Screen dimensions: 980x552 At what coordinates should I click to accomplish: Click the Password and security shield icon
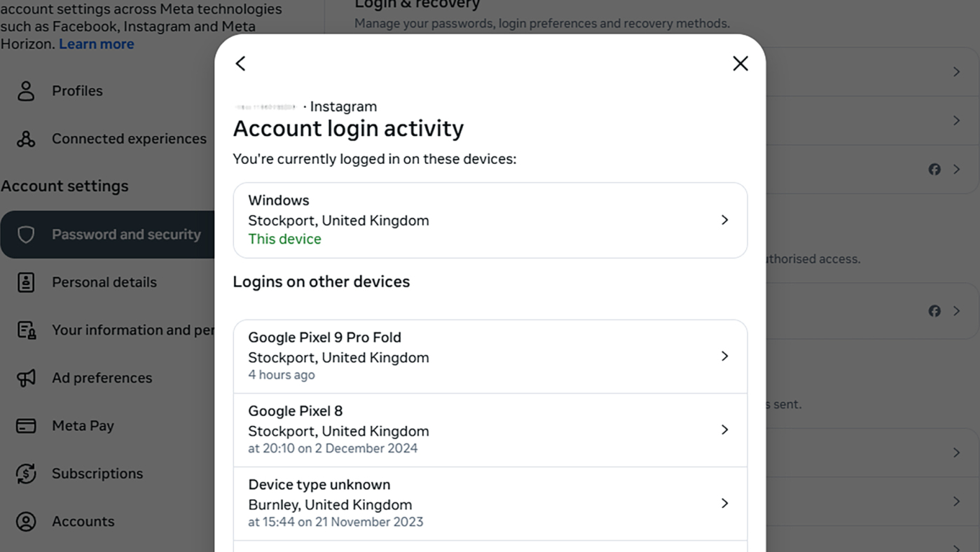pos(26,235)
